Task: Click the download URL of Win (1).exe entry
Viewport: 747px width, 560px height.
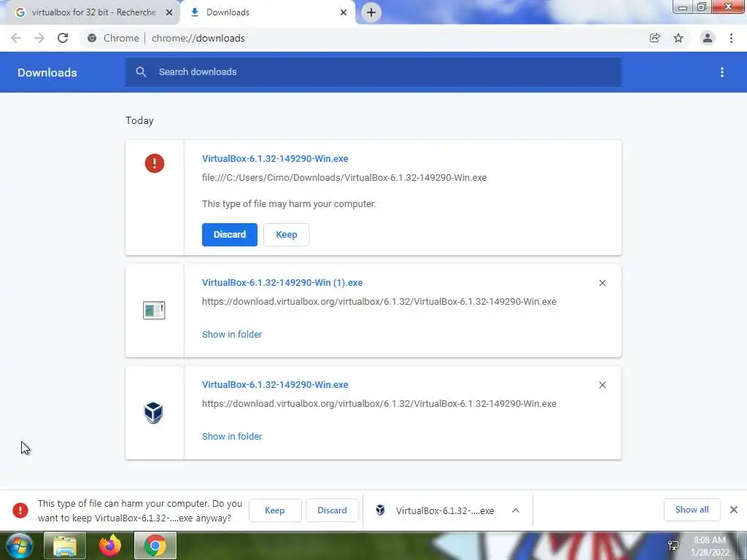Action: click(379, 301)
